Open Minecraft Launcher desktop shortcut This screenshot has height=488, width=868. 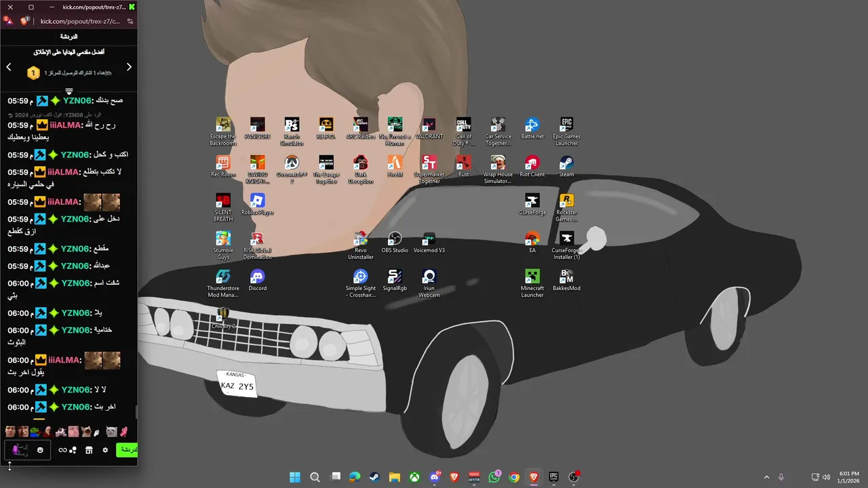click(532, 283)
